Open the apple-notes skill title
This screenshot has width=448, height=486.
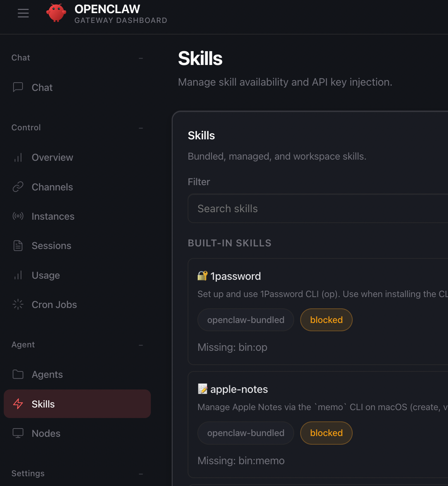(x=239, y=389)
